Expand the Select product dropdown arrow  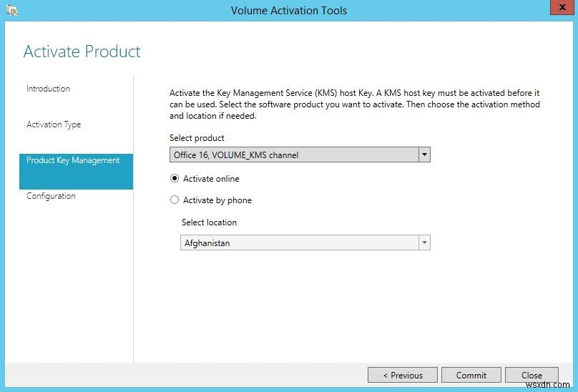(424, 155)
